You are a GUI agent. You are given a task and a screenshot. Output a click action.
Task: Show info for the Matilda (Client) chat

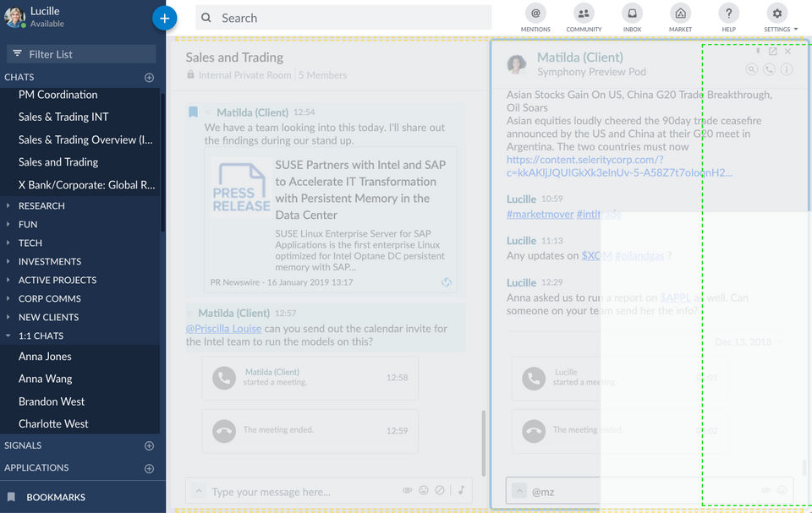pyautogui.click(x=786, y=69)
